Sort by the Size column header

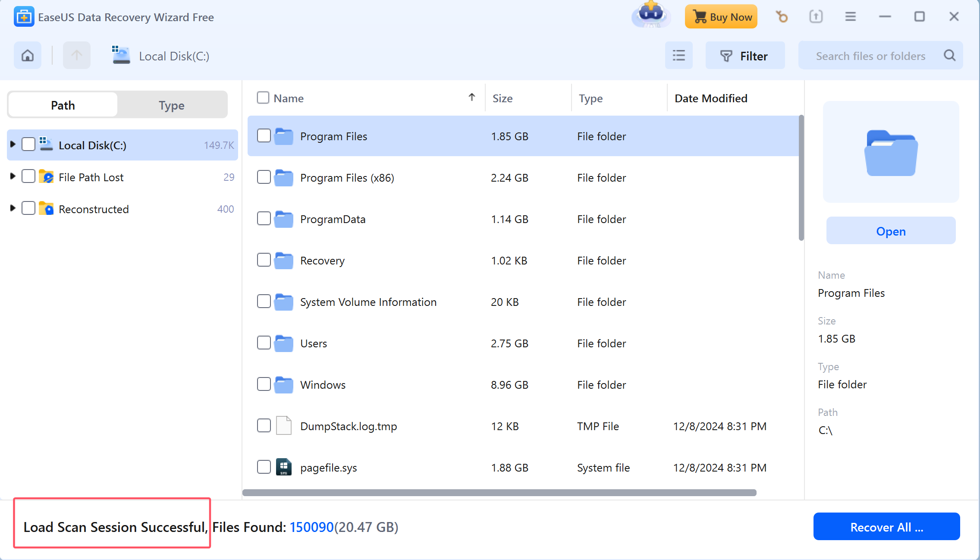(503, 98)
